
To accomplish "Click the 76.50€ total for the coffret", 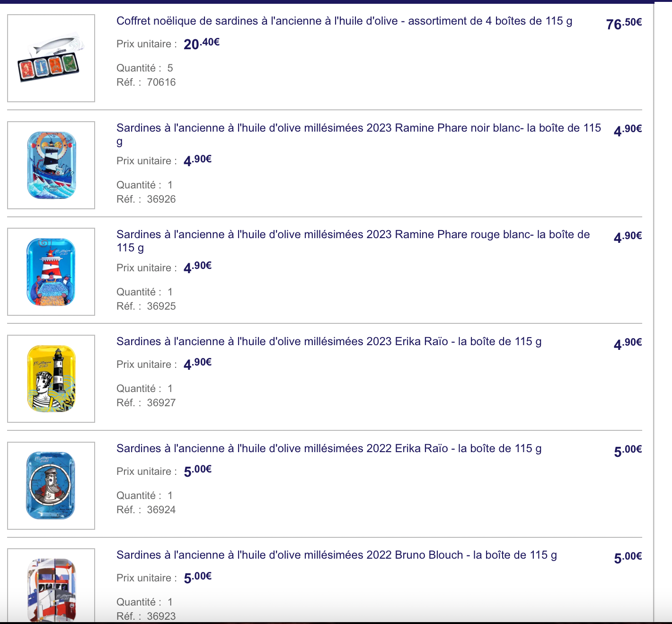I will pyautogui.click(x=624, y=23).
